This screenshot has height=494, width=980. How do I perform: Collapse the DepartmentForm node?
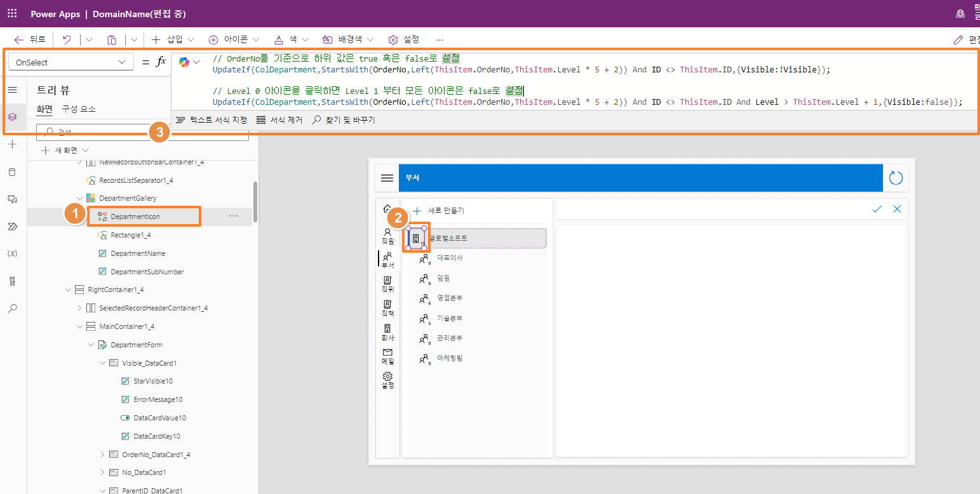click(91, 345)
